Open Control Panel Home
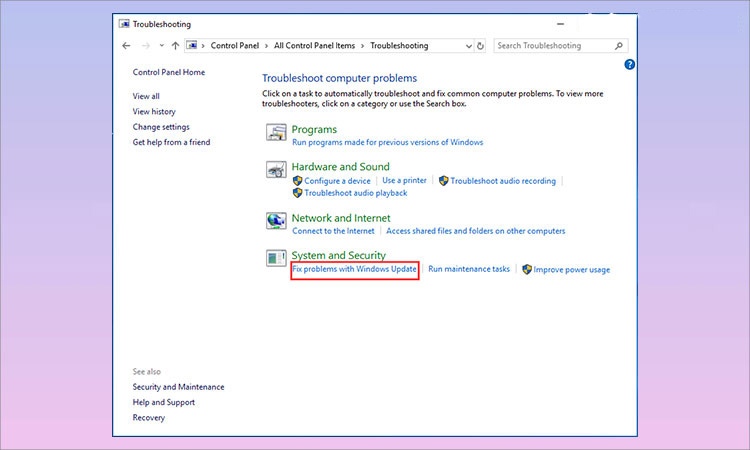This screenshot has width=750, height=450. [169, 72]
